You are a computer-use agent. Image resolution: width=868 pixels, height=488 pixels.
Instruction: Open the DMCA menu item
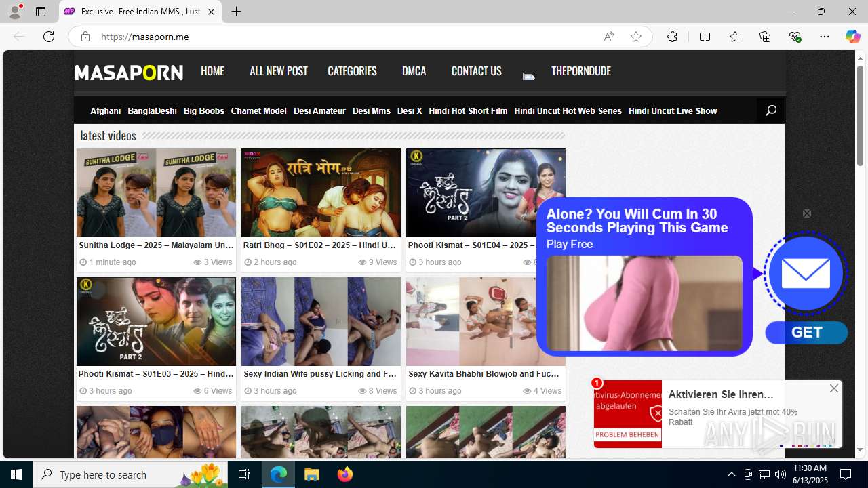(414, 71)
